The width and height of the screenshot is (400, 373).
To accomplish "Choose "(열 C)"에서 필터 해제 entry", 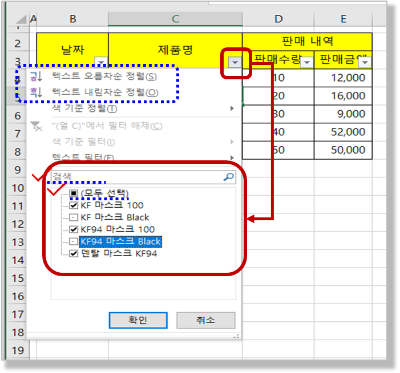I will point(134,126).
